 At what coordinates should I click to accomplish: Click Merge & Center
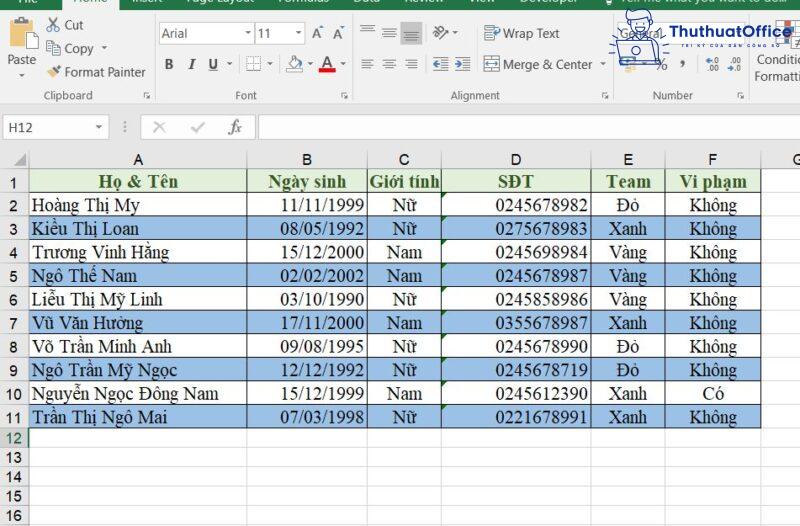537,64
